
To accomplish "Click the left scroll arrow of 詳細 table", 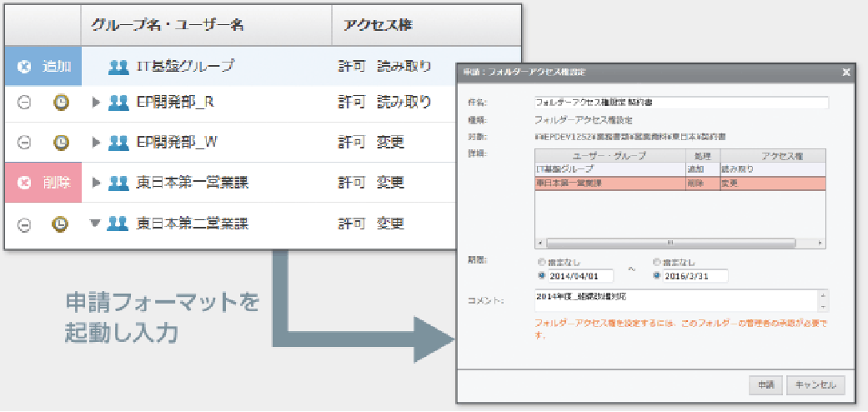I will tap(540, 243).
